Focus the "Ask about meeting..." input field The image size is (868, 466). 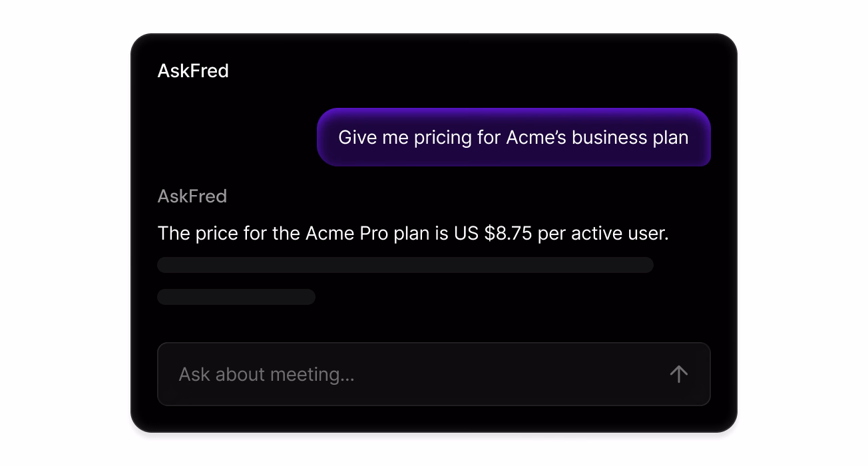(413, 374)
